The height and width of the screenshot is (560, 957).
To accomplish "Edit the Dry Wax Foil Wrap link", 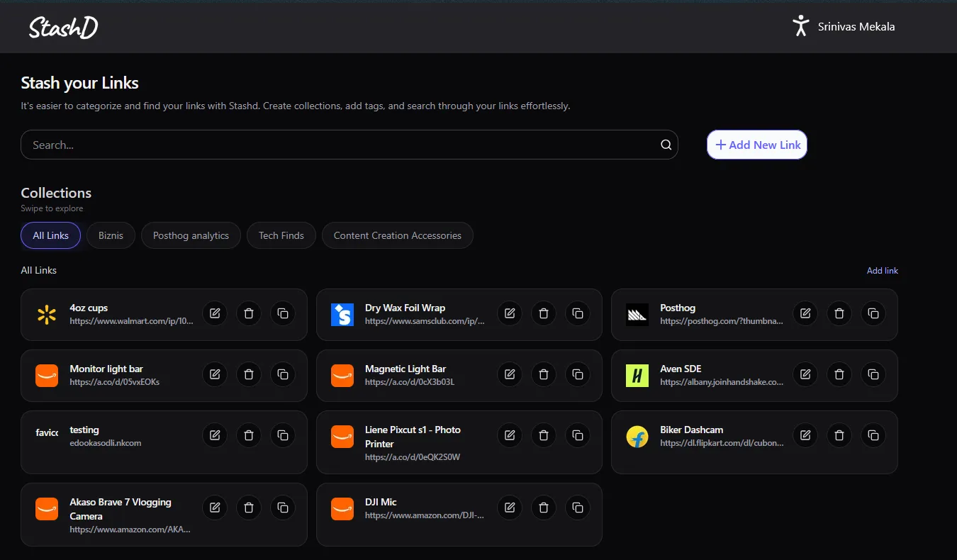I will (x=510, y=313).
